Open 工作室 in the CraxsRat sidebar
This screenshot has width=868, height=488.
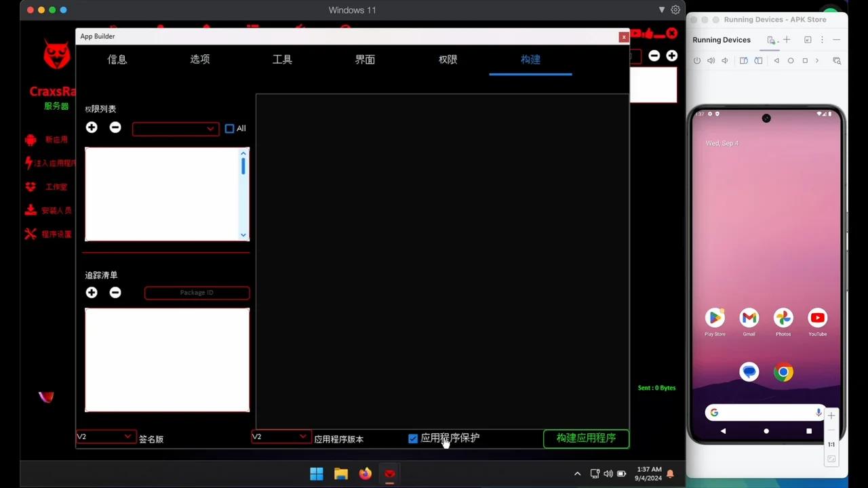click(47, 187)
